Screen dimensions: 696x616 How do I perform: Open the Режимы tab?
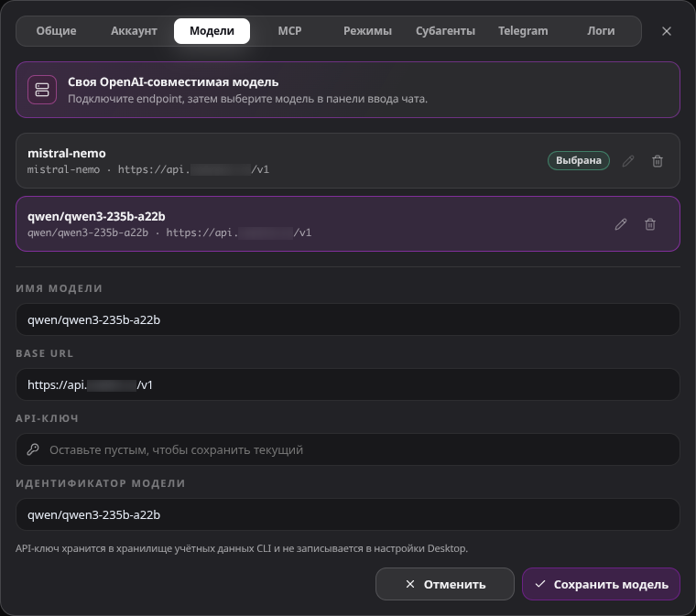click(x=367, y=31)
